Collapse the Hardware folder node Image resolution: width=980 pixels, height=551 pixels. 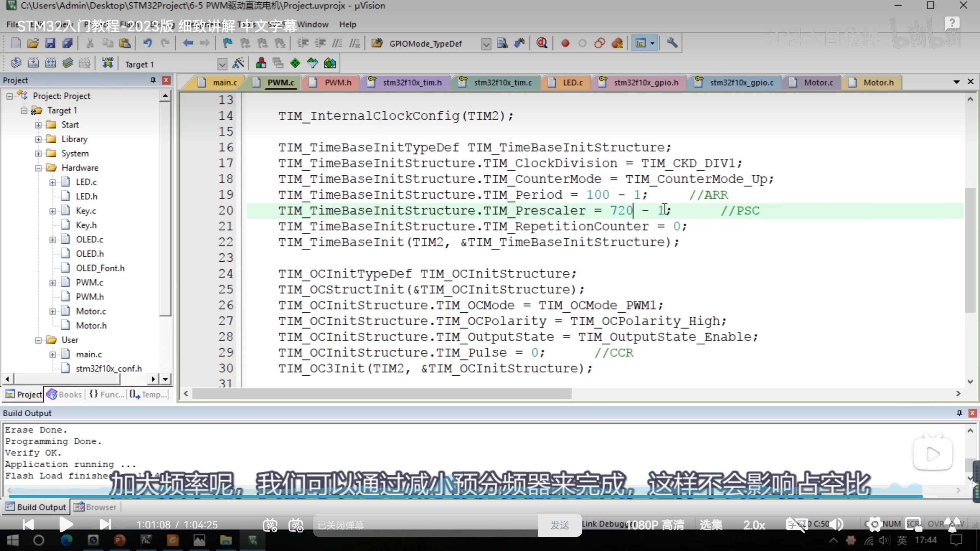[38, 168]
